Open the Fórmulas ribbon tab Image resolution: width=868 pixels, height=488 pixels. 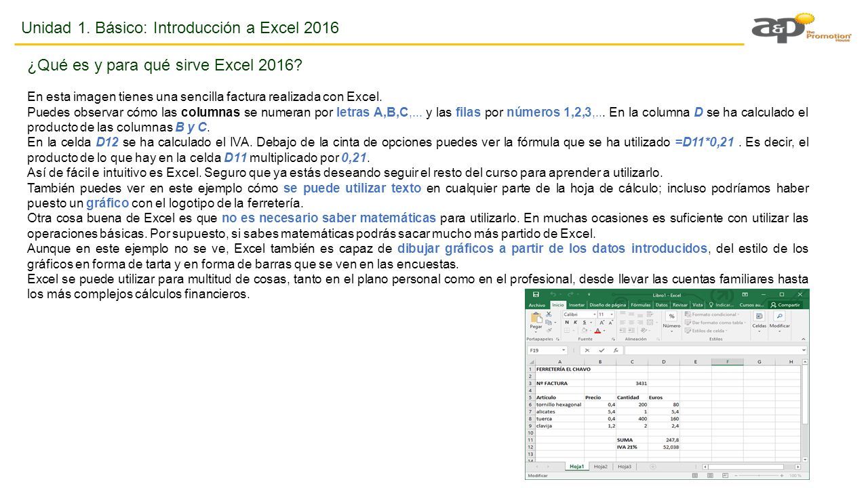641,305
